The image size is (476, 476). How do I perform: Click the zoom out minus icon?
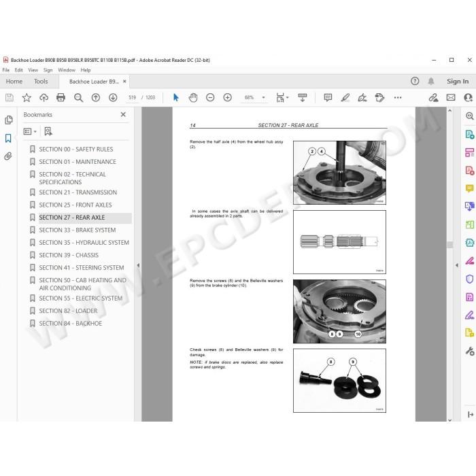pos(210,97)
